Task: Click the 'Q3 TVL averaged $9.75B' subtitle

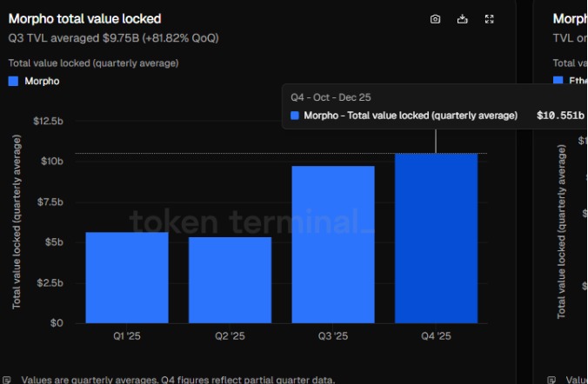Action: click(x=113, y=38)
